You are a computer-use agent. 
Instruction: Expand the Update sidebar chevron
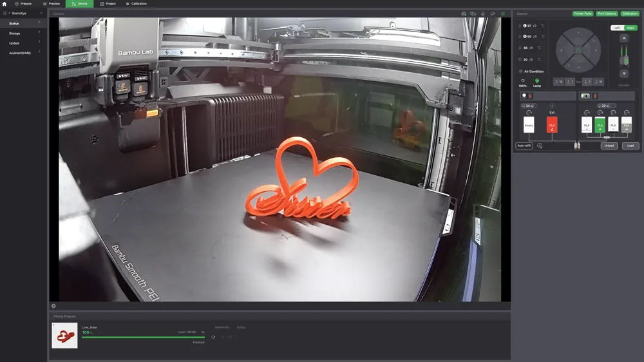point(39,42)
